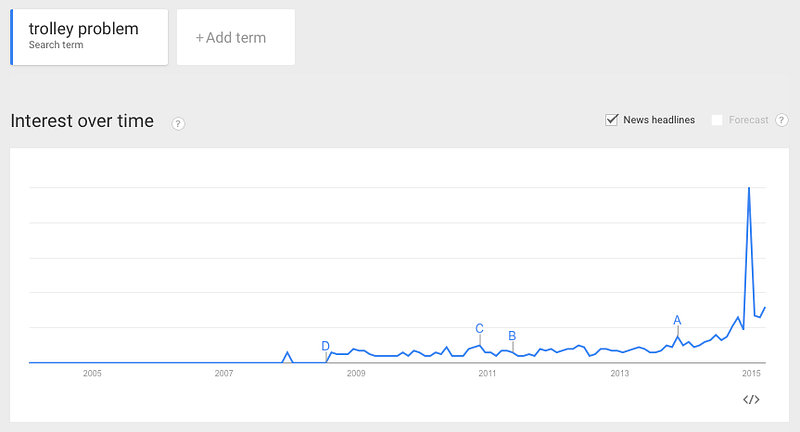This screenshot has height=432, width=800.
Task: Open help icon next to Forecast
Action: (x=782, y=120)
